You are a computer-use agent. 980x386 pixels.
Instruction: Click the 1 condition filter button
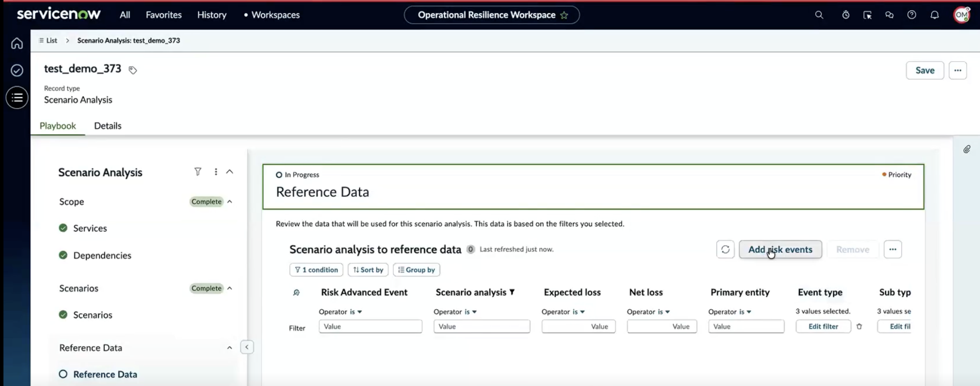click(316, 270)
